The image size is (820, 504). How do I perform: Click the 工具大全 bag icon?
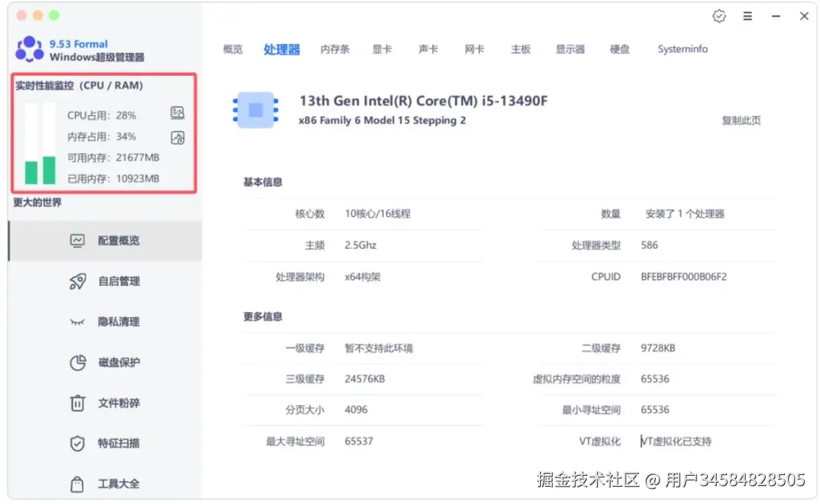(x=77, y=484)
